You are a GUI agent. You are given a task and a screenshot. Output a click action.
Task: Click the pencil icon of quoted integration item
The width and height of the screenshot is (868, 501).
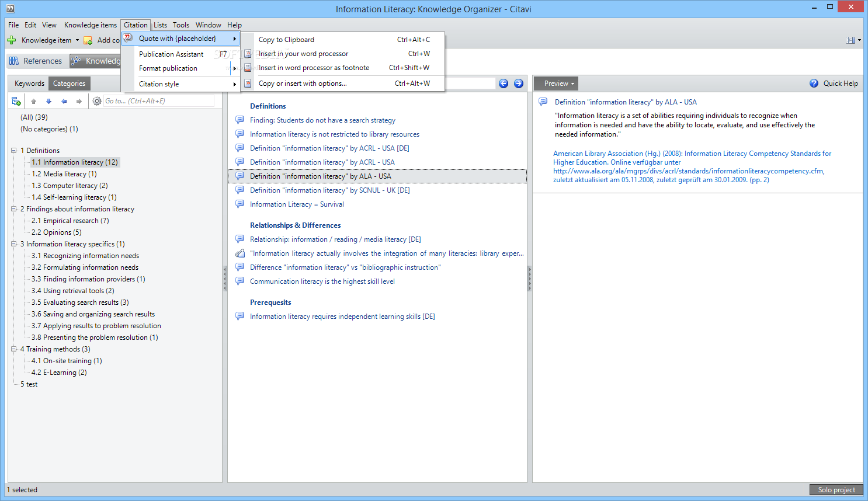click(x=240, y=253)
